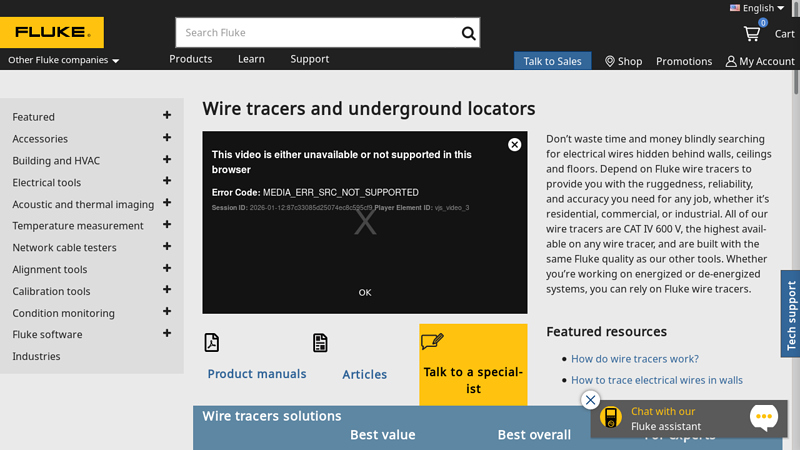The image size is (800, 450).
Task: Expand Acoustic and thermal imaging category
Action: click(167, 203)
